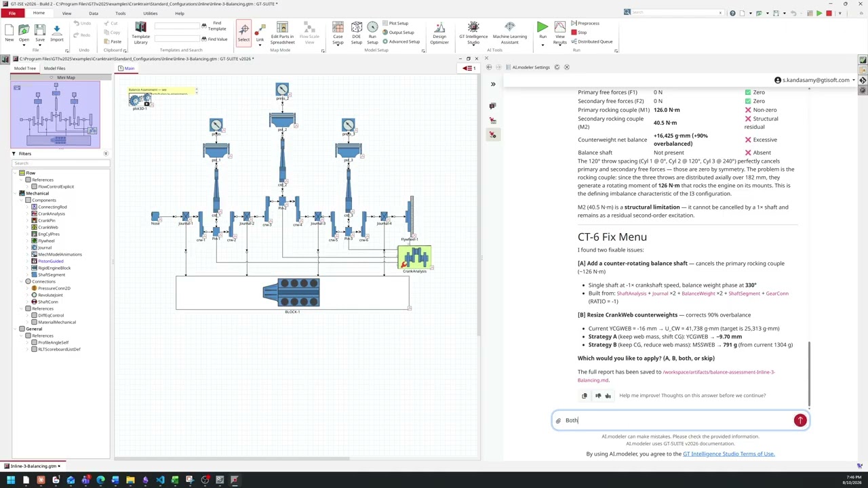Open the Run dropdown arrow
The image size is (868, 488).
click(x=542, y=44)
